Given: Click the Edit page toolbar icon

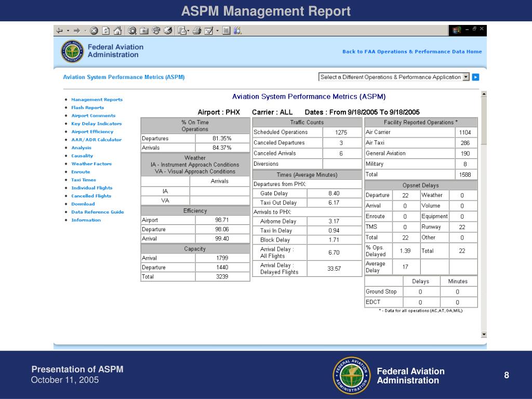Looking at the screenshot, I should coord(209,31).
